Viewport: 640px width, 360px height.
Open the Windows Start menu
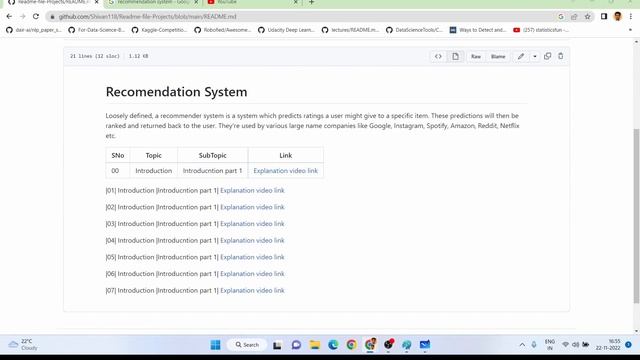tap(216, 345)
